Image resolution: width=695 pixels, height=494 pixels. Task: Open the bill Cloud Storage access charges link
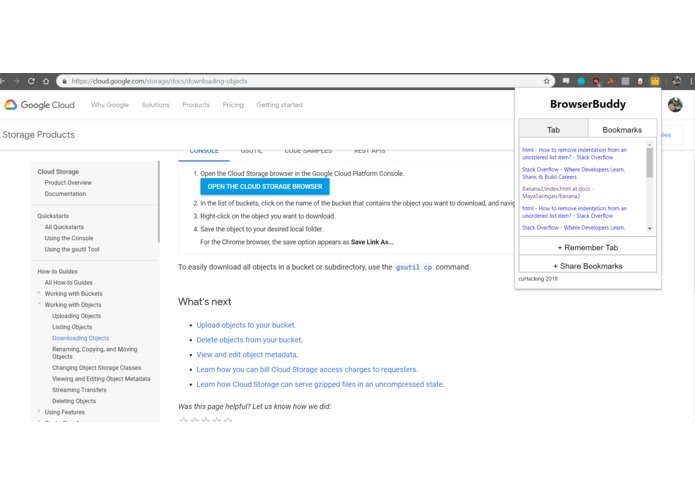tap(307, 370)
